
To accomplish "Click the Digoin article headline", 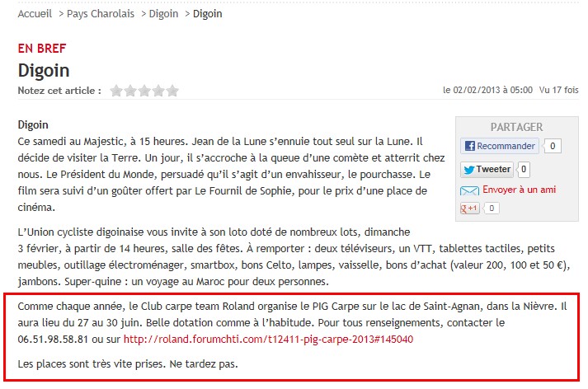I will tap(44, 70).
